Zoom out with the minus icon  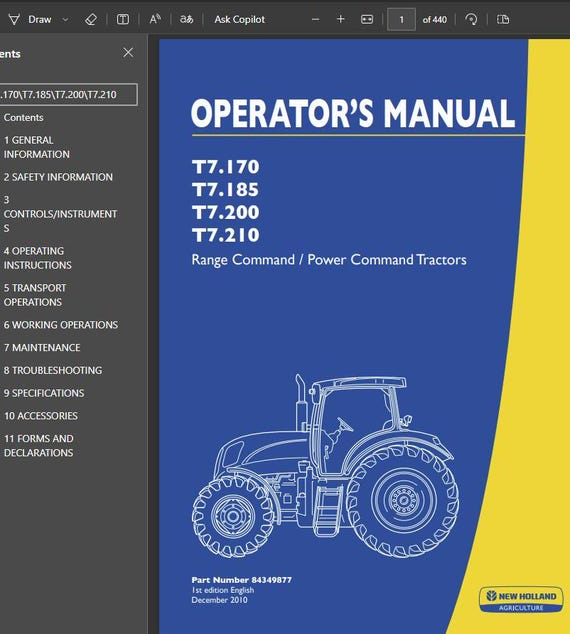click(x=316, y=19)
